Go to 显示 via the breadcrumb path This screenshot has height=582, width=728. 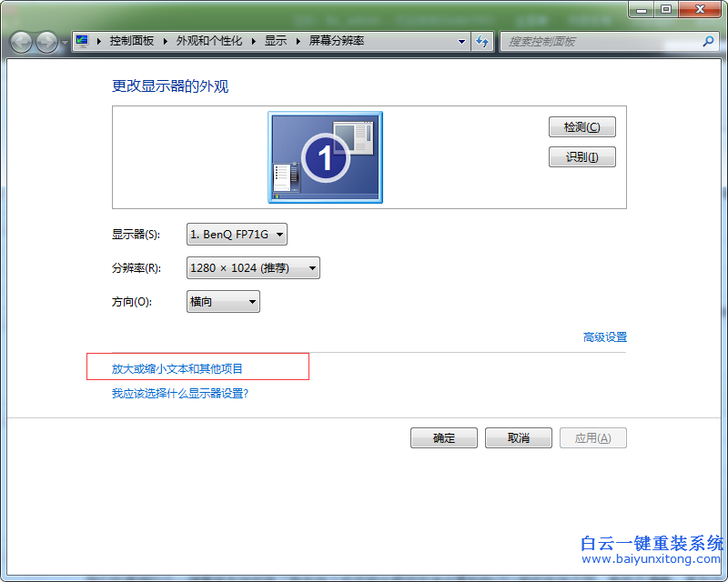click(275, 41)
